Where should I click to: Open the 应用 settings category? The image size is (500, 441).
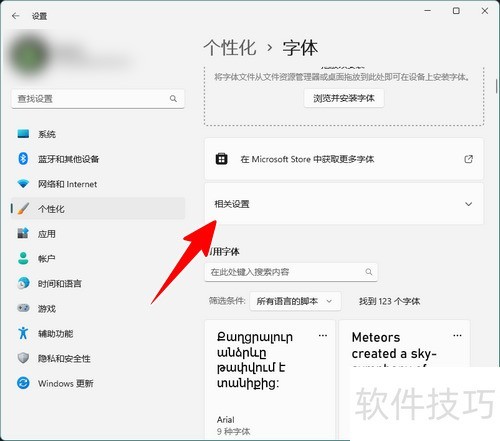coord(98,234)
